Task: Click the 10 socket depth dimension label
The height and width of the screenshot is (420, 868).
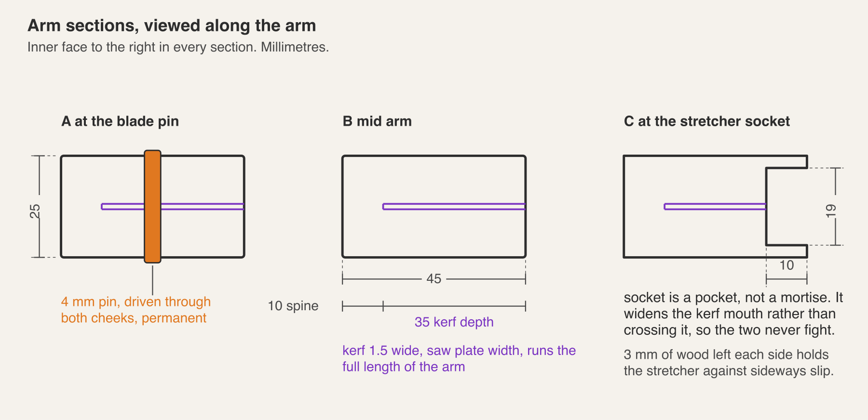Action: tap(787, 265)
